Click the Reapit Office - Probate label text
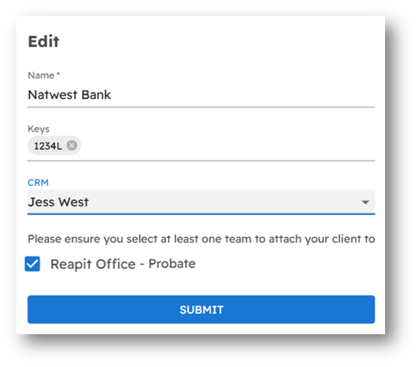The height and width of the screenshot is (367, 418). click(x=123, y=264)
